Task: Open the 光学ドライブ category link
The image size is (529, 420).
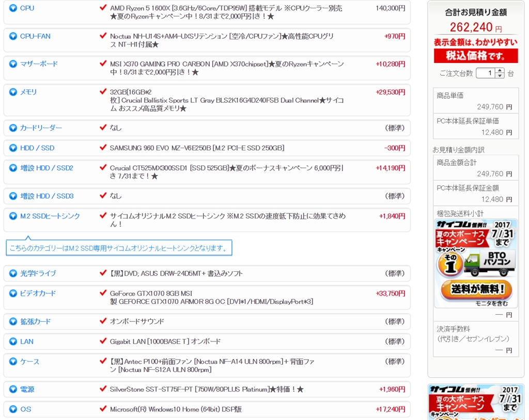Action: 38,273
